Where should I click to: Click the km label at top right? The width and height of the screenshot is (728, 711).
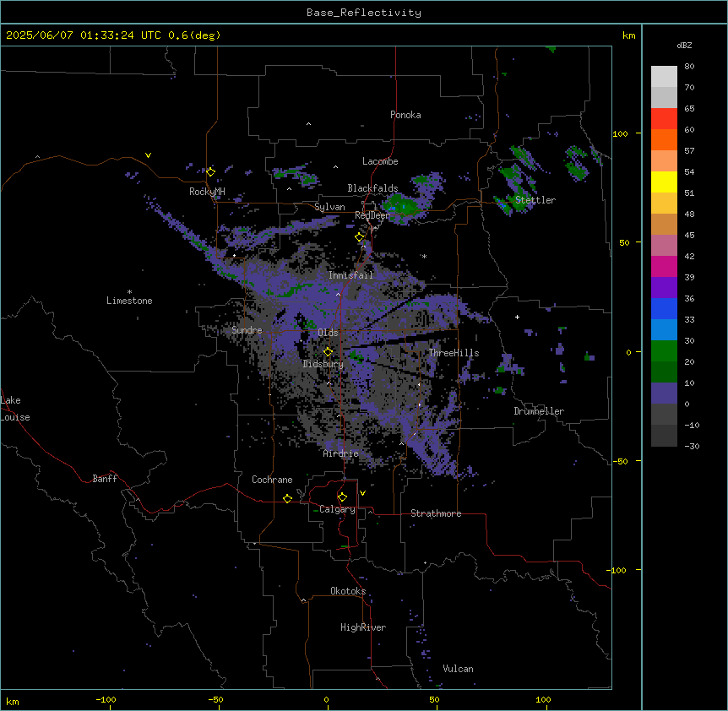[629, 35]
